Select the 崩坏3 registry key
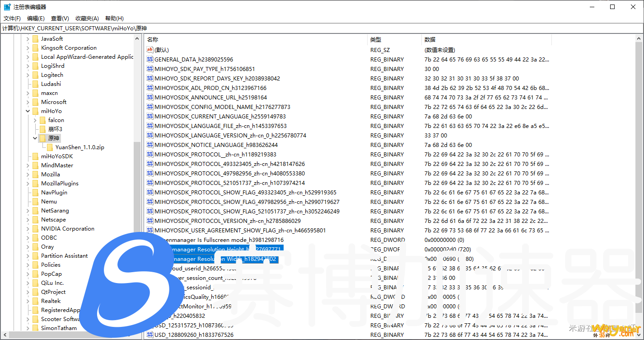 [x=55, y=129]
